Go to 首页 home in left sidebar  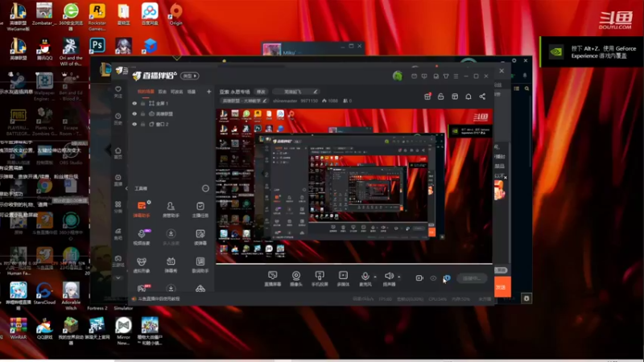(x=118, y=153)
